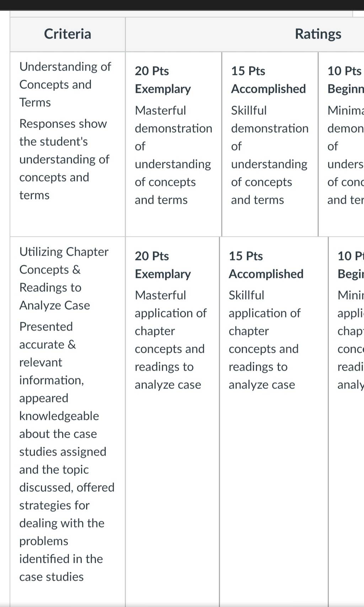Click 'Masterful demonstration of understanding' text
The width and height of the screenshot is (364, 607).
click(x=173, y=155)
